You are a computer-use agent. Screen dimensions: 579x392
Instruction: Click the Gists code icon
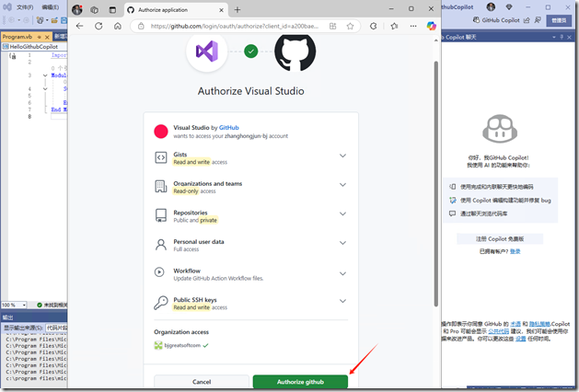point(161,157)
